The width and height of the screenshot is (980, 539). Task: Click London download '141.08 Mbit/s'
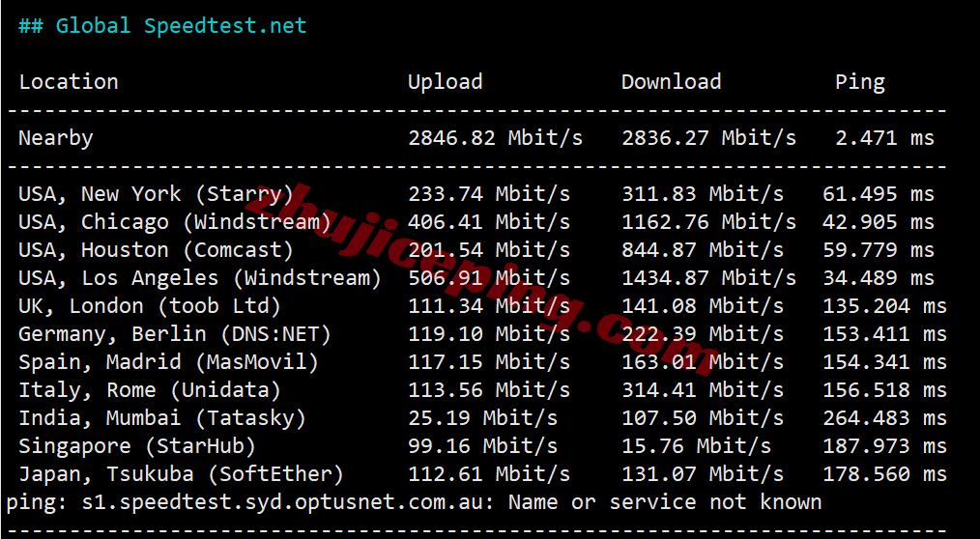coord(703,306)
